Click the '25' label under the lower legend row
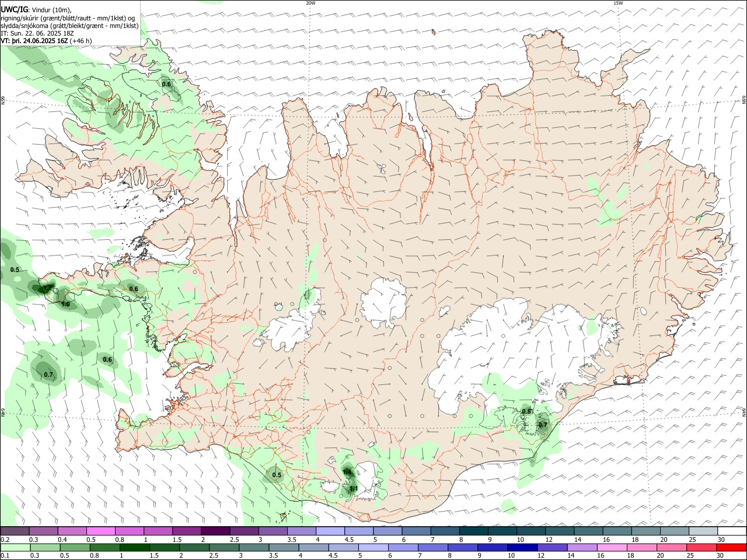This screenshot has width=747, height=560. coord(689,555)
